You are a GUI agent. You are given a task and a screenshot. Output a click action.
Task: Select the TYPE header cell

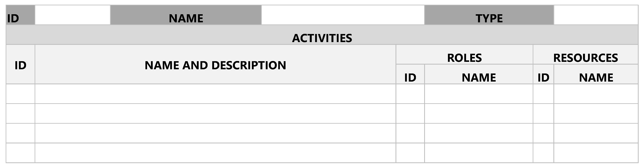[x=489, y=15]
